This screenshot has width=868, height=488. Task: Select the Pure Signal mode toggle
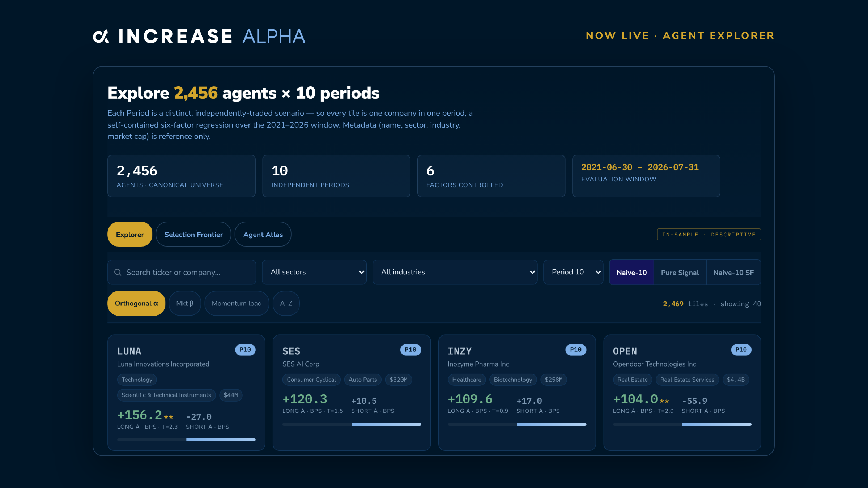(680, 272)
